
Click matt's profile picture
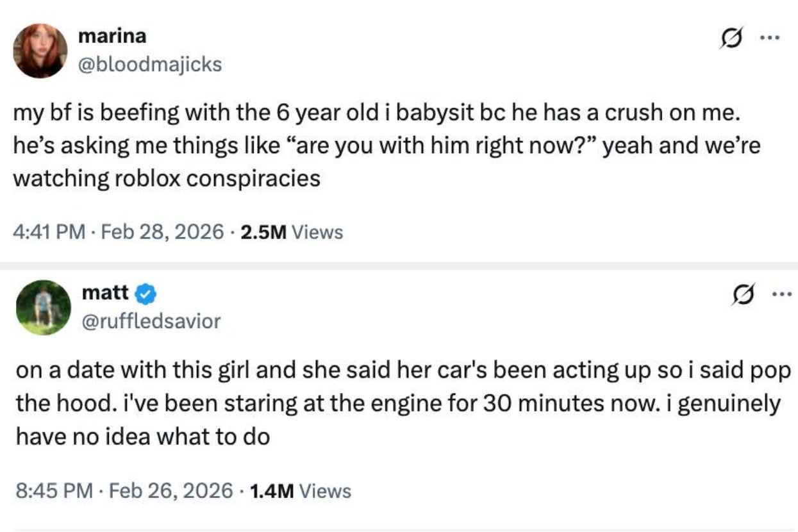(x=42, y=308)
